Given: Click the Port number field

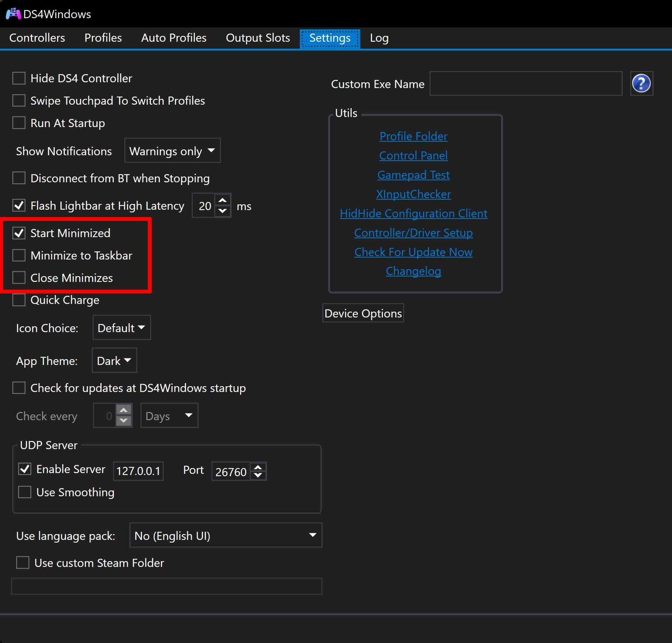Looking at the screenshot, I should pos(231,471).
